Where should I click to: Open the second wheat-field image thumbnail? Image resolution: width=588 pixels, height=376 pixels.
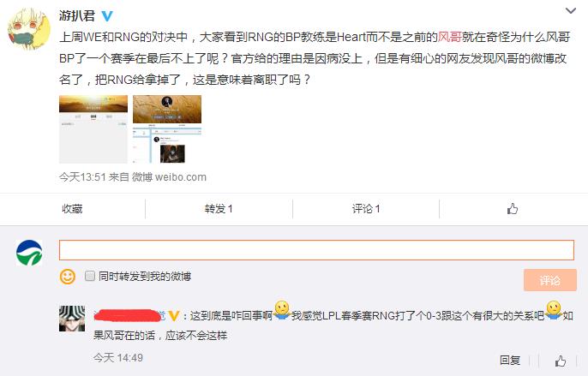coord(167,129)
